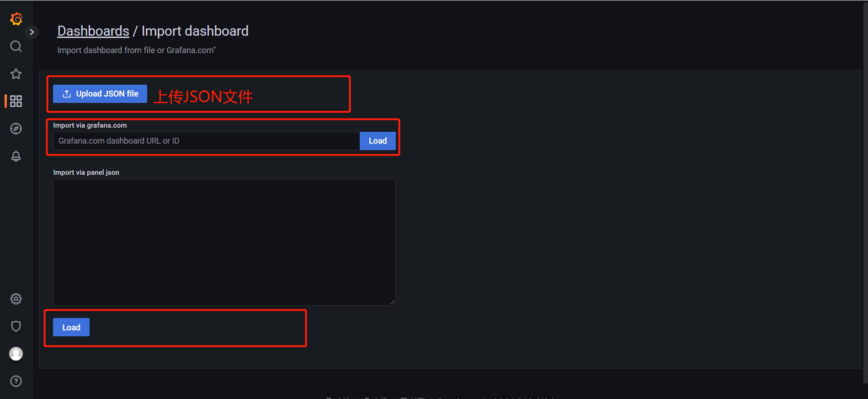Click the Grafana logo icon
The image size is (868, 399).
pos(16,19)
